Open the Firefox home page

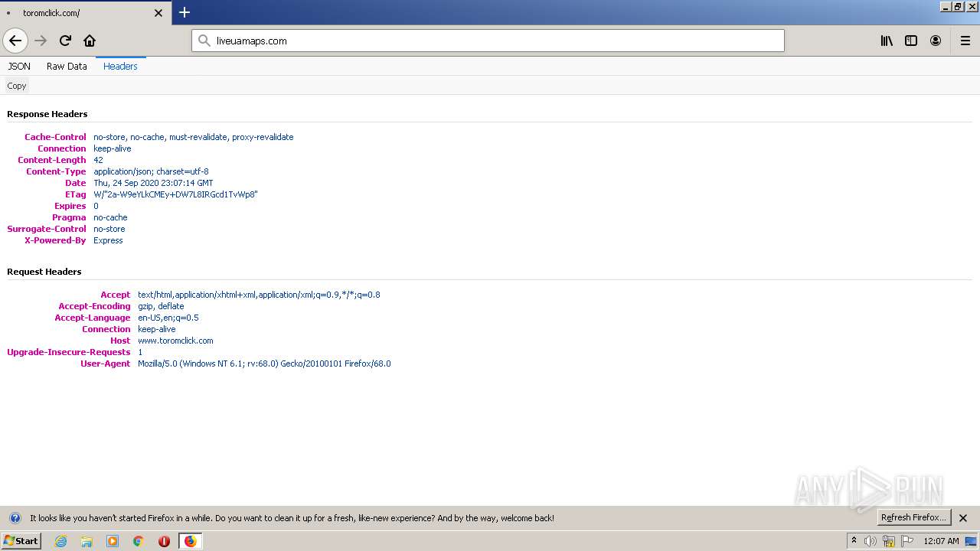(x=90, y=41)
